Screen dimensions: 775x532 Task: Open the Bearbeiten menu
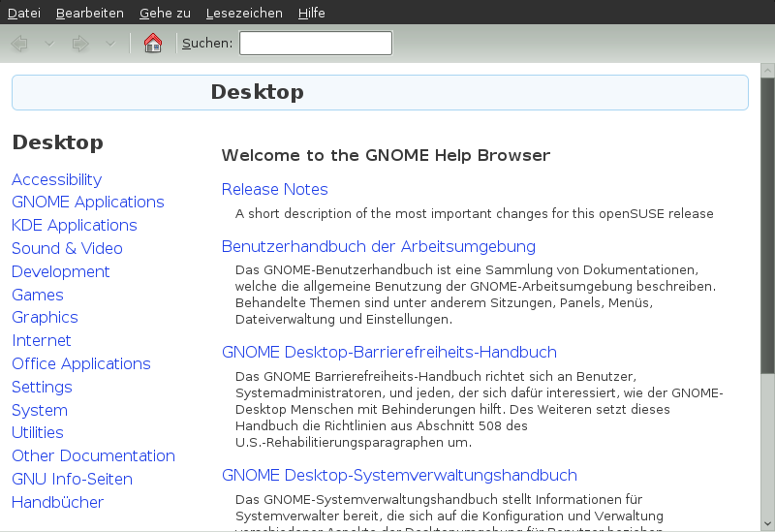[90, 13]
